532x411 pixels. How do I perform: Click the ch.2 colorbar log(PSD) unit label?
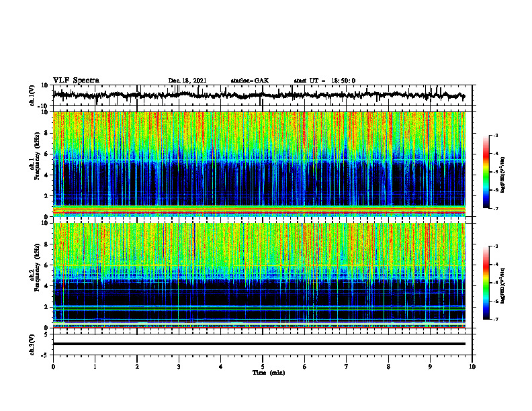tap(503, 285)
